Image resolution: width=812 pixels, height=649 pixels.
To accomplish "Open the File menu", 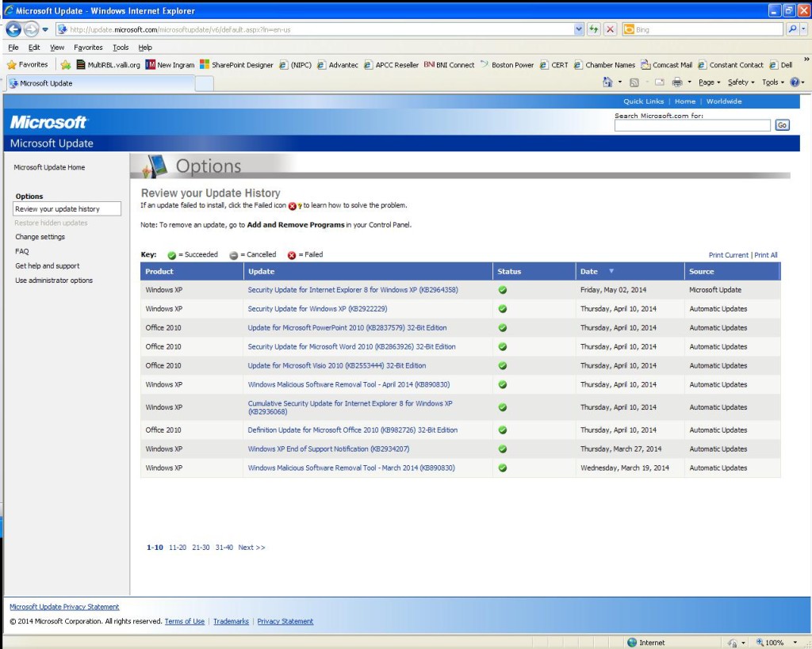I will 13,47.
